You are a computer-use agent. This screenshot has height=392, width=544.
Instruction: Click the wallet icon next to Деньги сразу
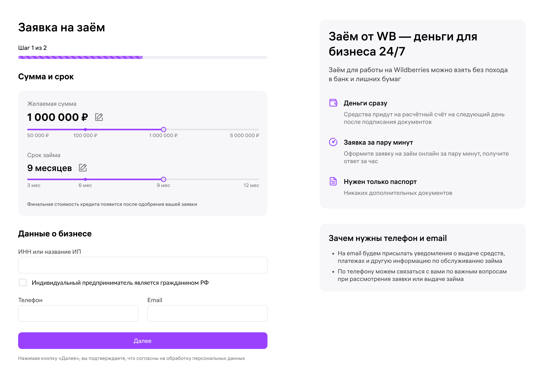click(333, 103)
